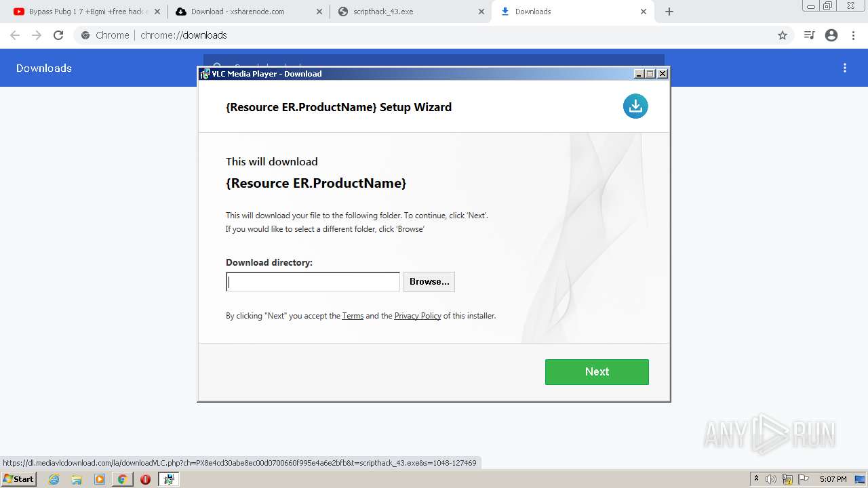Show hidden system tray icons
This screenshot has width=868, height=488.
point(756,479)
